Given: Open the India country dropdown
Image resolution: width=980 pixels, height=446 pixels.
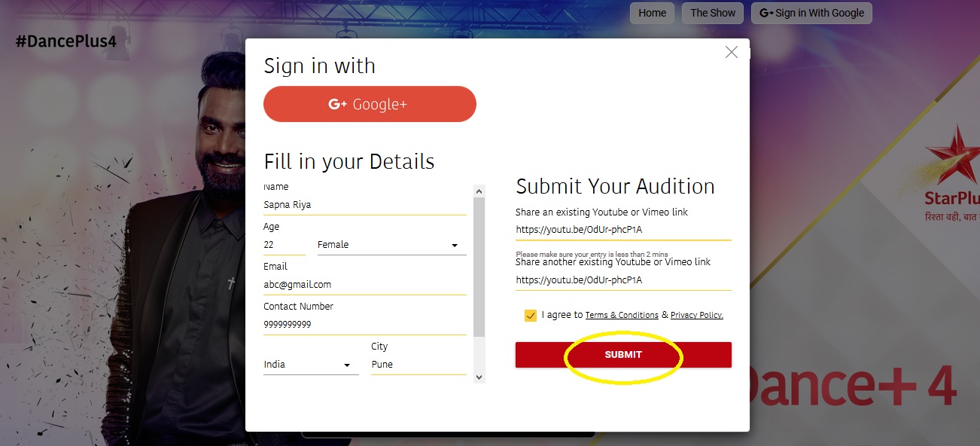Looking at the screenshot, I should point(310,365).
